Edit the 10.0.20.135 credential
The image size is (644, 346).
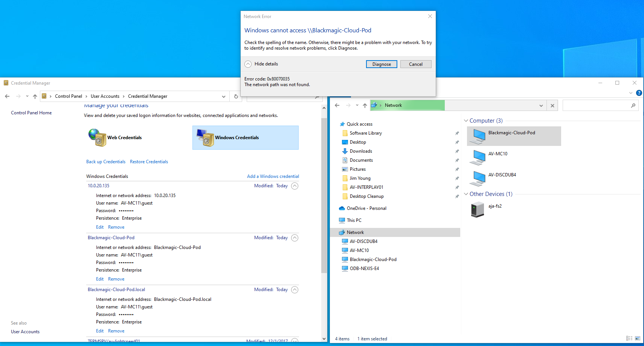100,227
